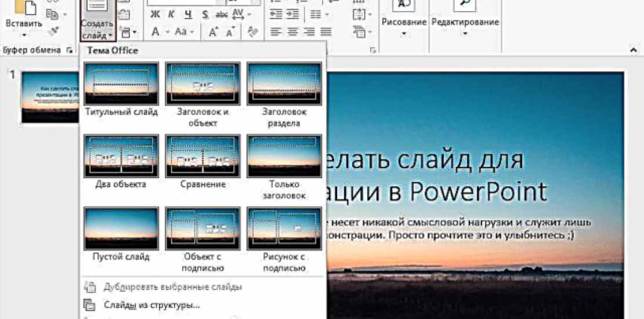Toggle italic formatting (К)
644x319 pixels.
(171, 14)
